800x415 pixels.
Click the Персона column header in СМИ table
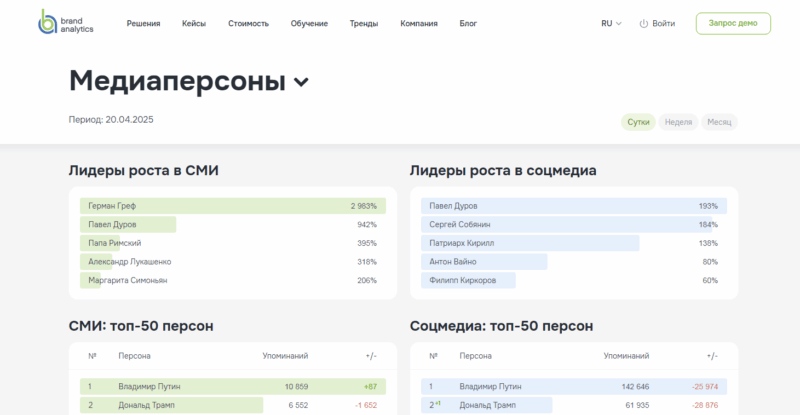tap(134, 356)
